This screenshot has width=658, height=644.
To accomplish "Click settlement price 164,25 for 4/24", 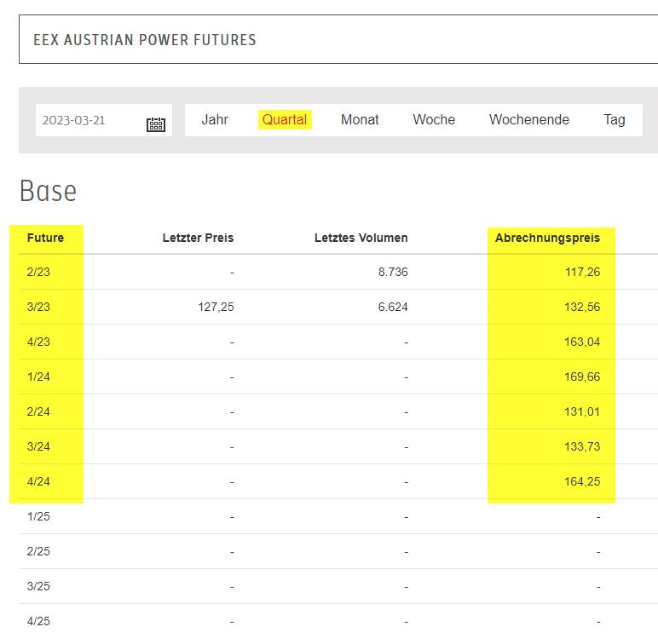I will pyautogui.click(x=581, y=481).
